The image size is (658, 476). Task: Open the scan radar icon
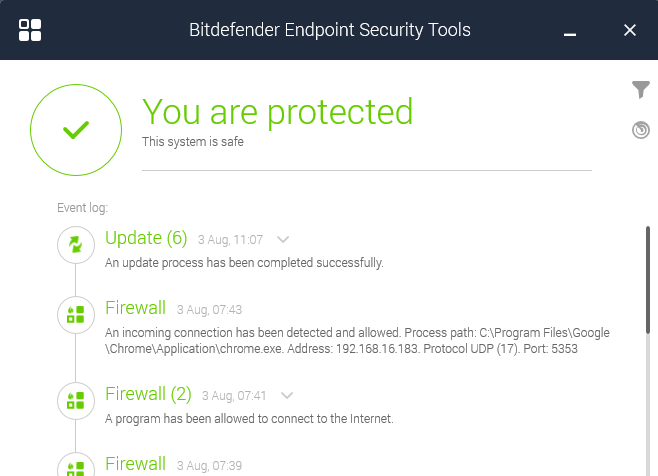(641, 130)
